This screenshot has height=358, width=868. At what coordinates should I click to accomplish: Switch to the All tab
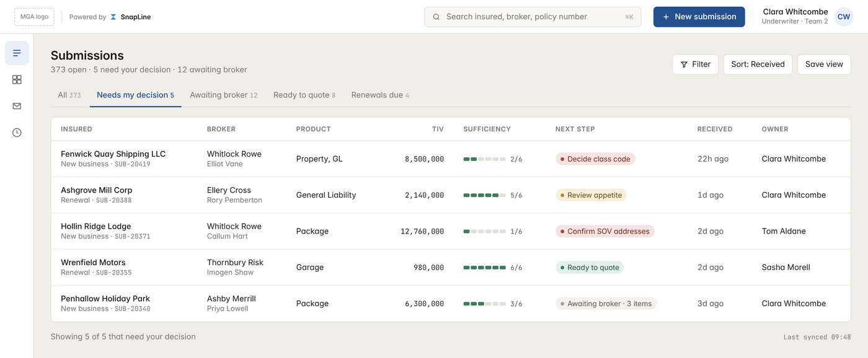click(x=69, y=95)
